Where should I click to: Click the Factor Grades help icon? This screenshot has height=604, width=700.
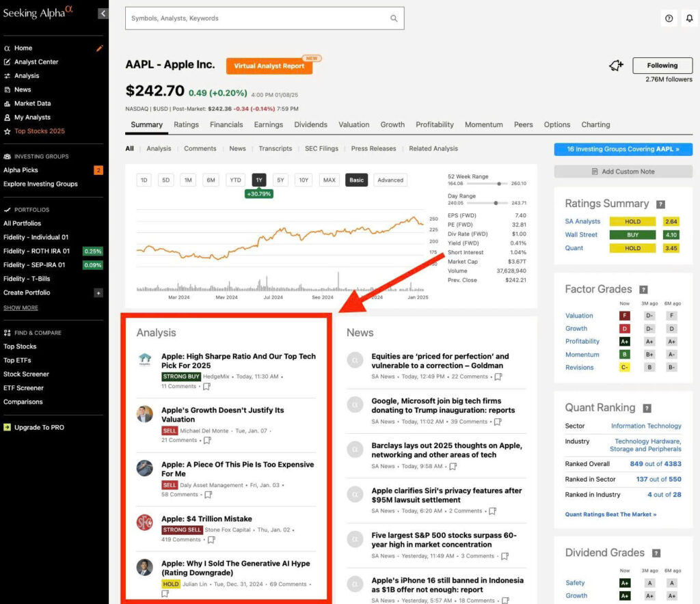(643, 290)
